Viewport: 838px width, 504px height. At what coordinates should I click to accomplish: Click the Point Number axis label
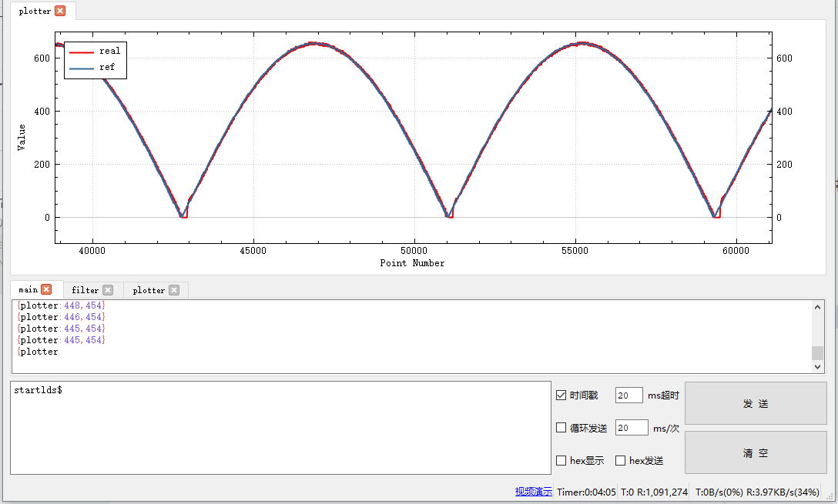click(412, 262)
